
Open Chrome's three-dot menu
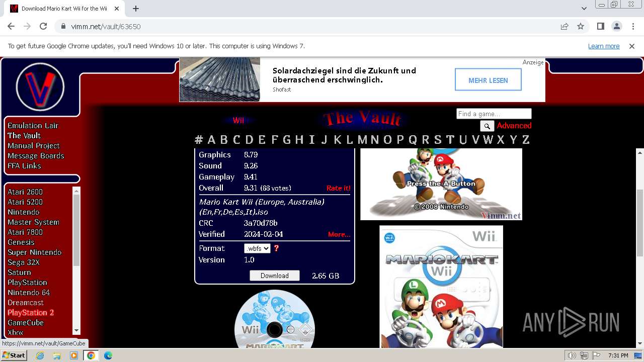632,26
